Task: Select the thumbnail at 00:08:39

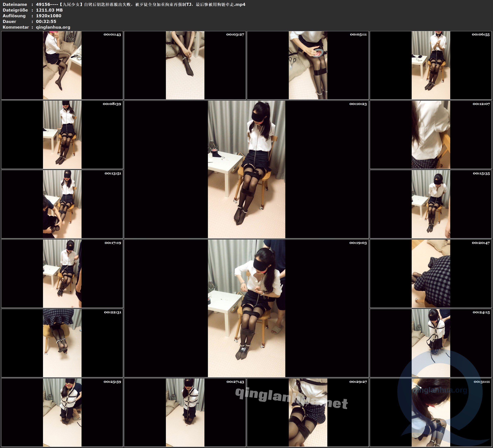Action: coord(62,134)
